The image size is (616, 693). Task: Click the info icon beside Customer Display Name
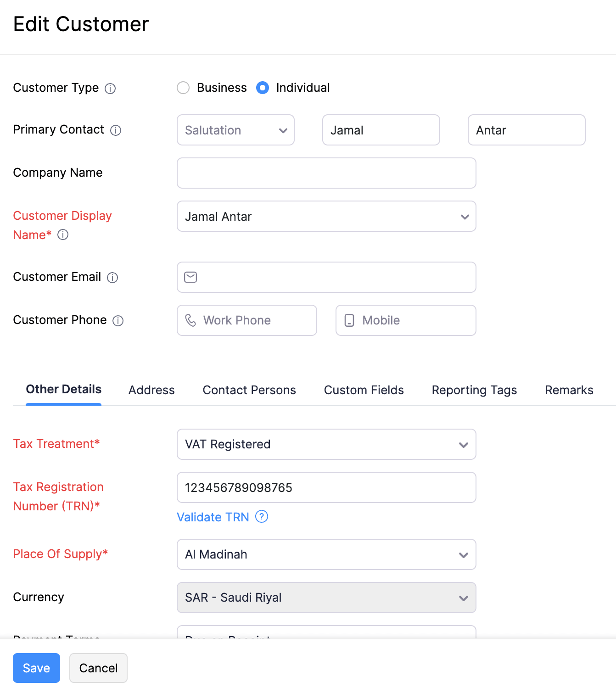coord(63,235)
